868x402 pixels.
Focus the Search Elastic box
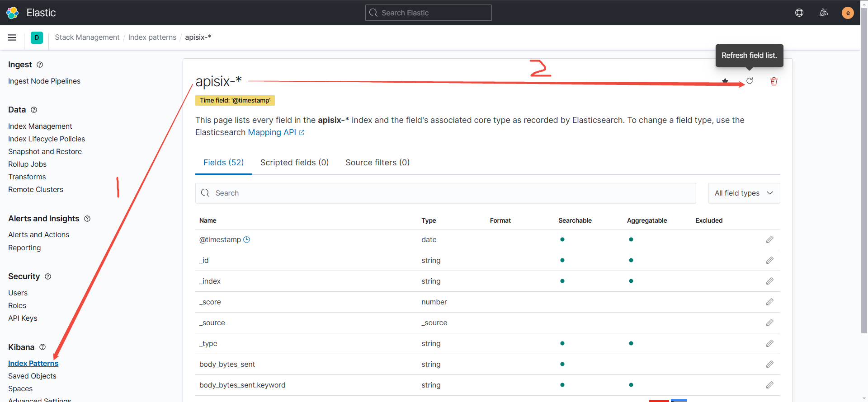[428, 13]
